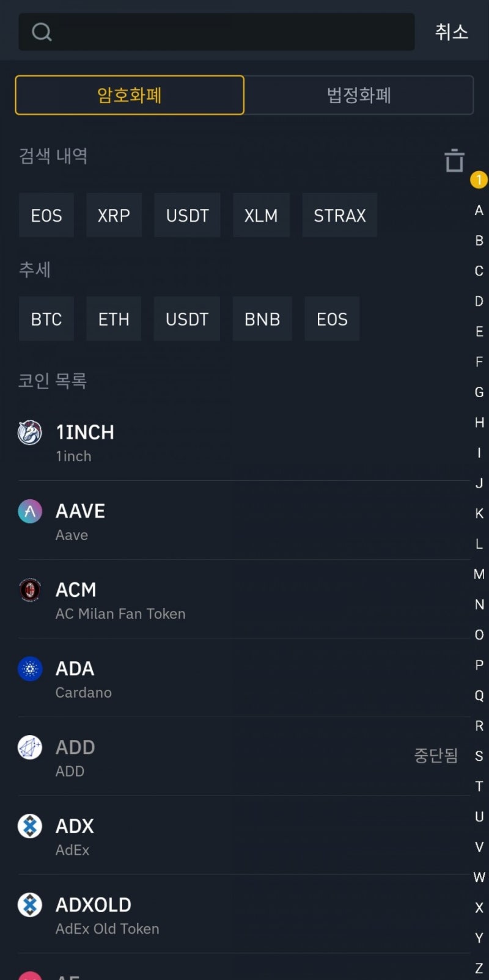Switch to the 법정화폐 tab
Viewport: 489px width, 980px height.
359,95
